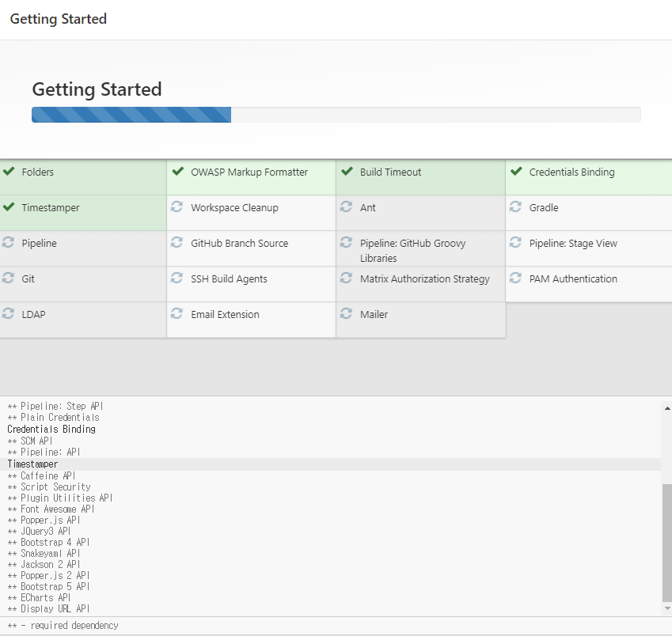Click the green checkmark next to Folders

(x=9, y=172)
